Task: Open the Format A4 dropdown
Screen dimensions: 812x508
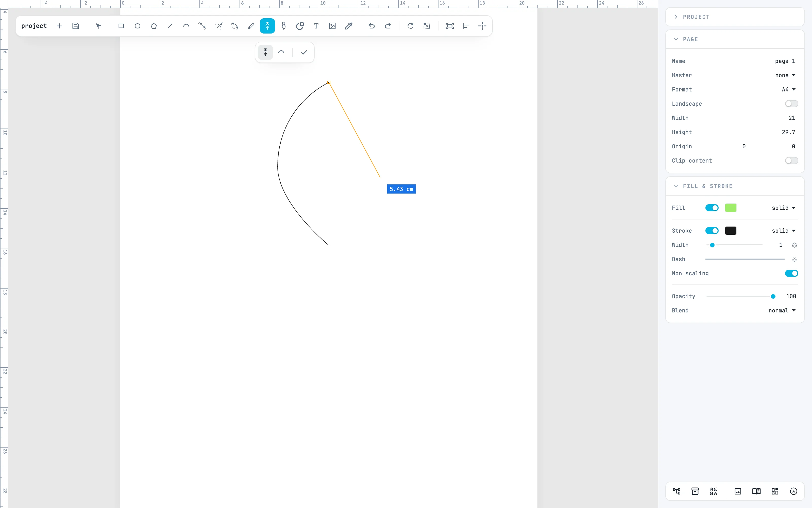Action: pyautogui.click(x=788, y=90)
